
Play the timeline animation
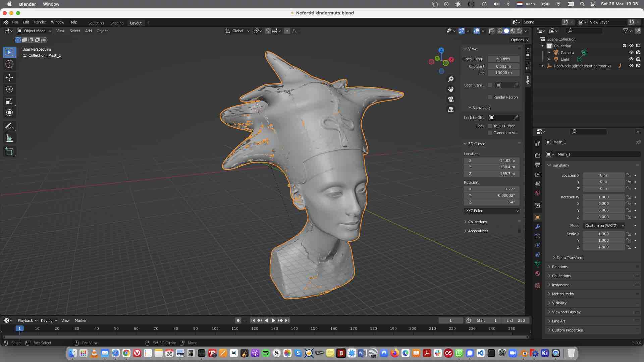[x=273, y=320]
